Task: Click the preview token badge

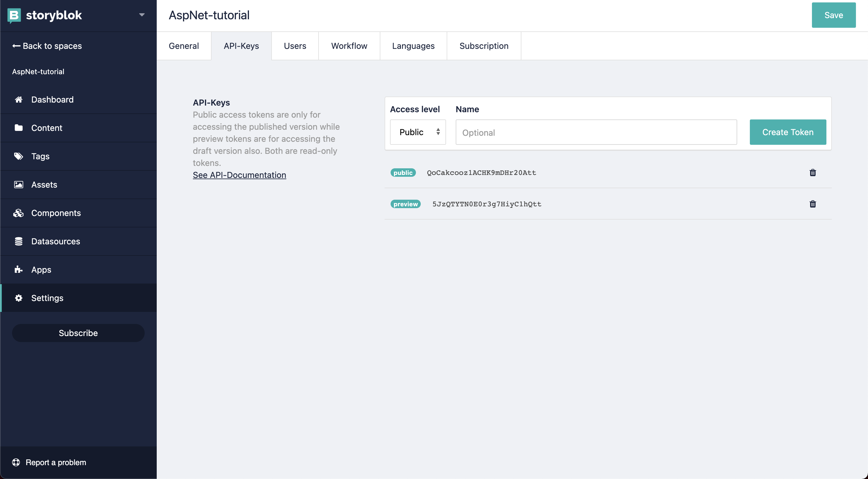Action: point(405,204)
